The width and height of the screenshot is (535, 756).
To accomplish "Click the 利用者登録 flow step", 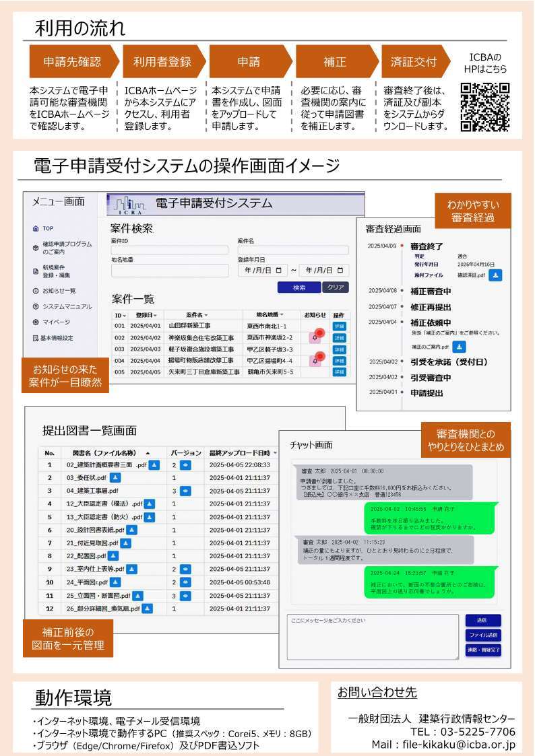I will tap(163, 62).
